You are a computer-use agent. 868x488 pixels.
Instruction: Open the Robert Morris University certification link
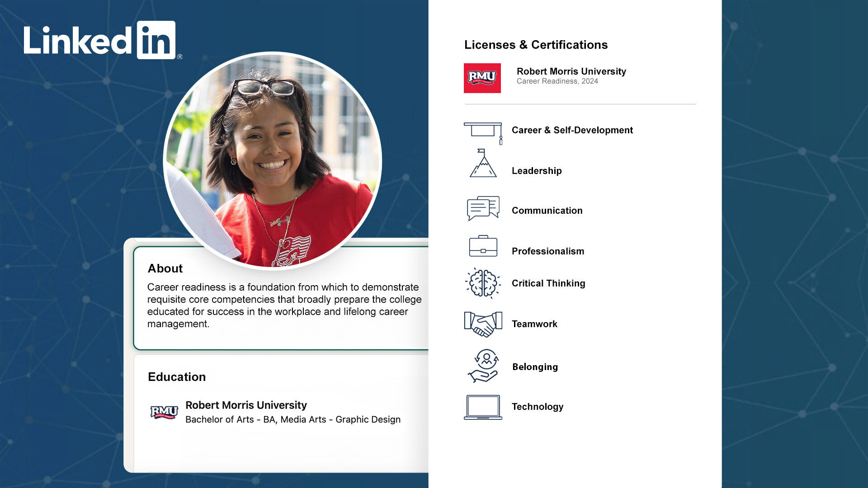point(571,71)
